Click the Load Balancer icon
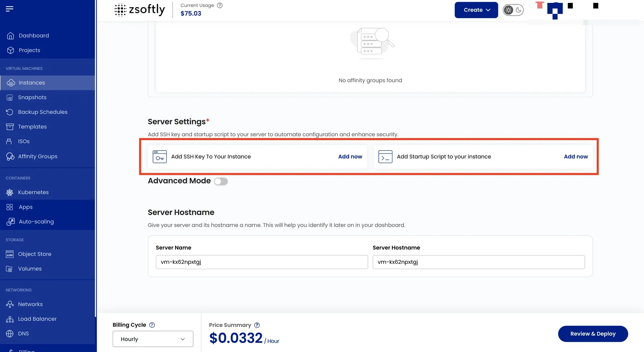Image resolution: width=644 pixels, height=352 pixels. (x=10, y=319)
